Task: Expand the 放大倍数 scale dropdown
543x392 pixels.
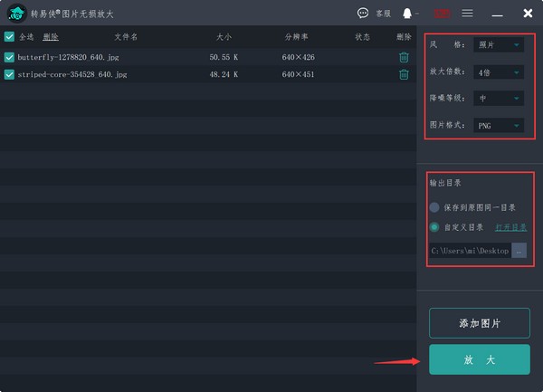Action: 499,72
